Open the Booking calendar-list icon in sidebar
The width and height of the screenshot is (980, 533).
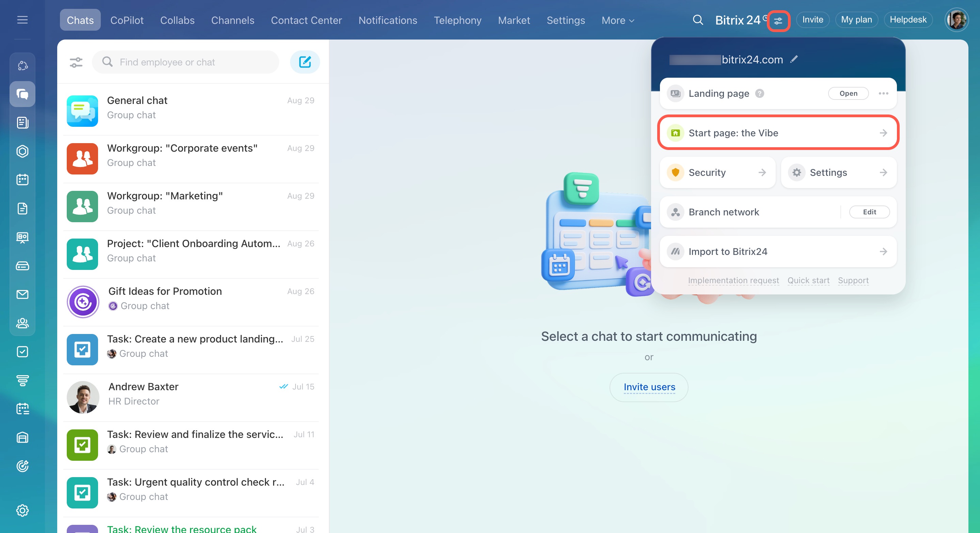(x=22, y=409)
